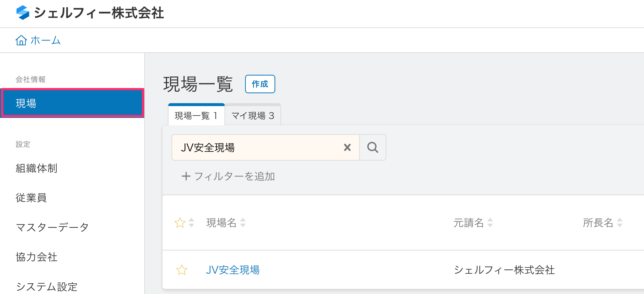Viewport: 644px width, 294px height.
Task: Open the JV安全現場 site link
Action: [x=233, y=270]
